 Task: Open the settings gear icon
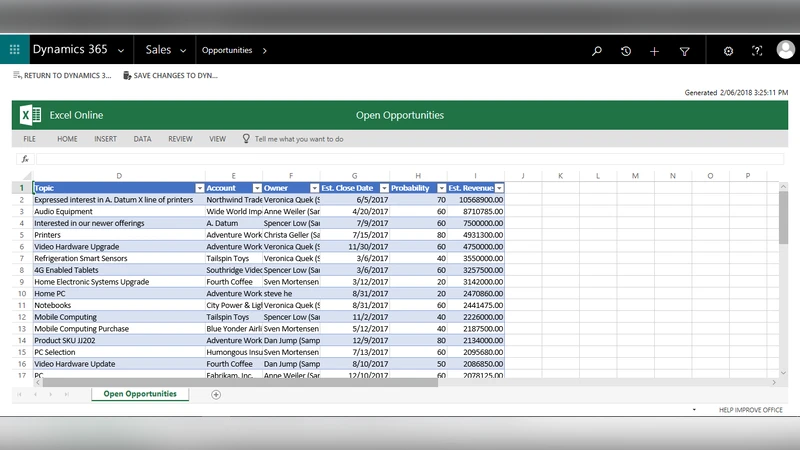(x=728, y=51)
